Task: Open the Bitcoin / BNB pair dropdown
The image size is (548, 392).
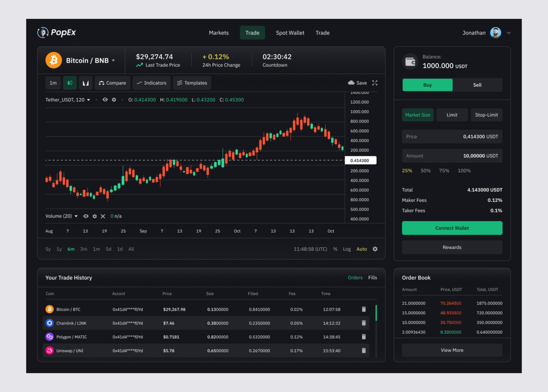Action: [x=113, y=60]
